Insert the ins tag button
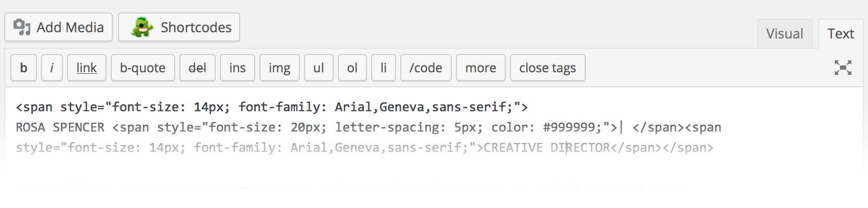 pos(238,68)
